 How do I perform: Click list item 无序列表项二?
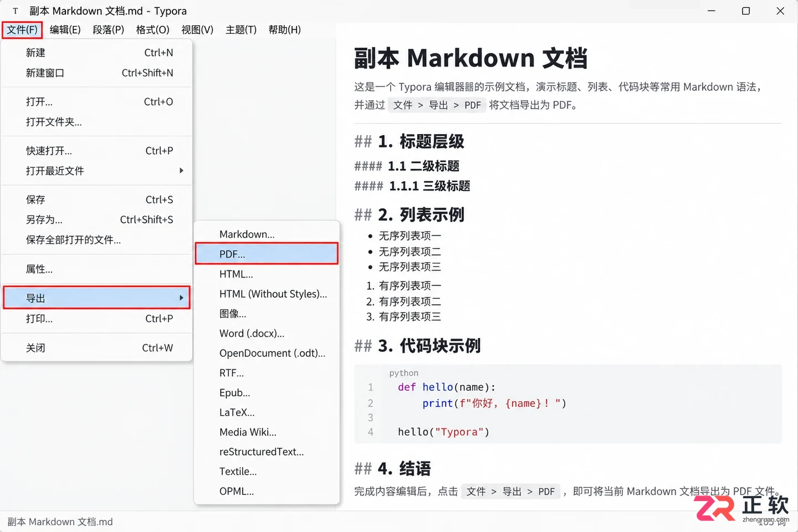point(410,252)
